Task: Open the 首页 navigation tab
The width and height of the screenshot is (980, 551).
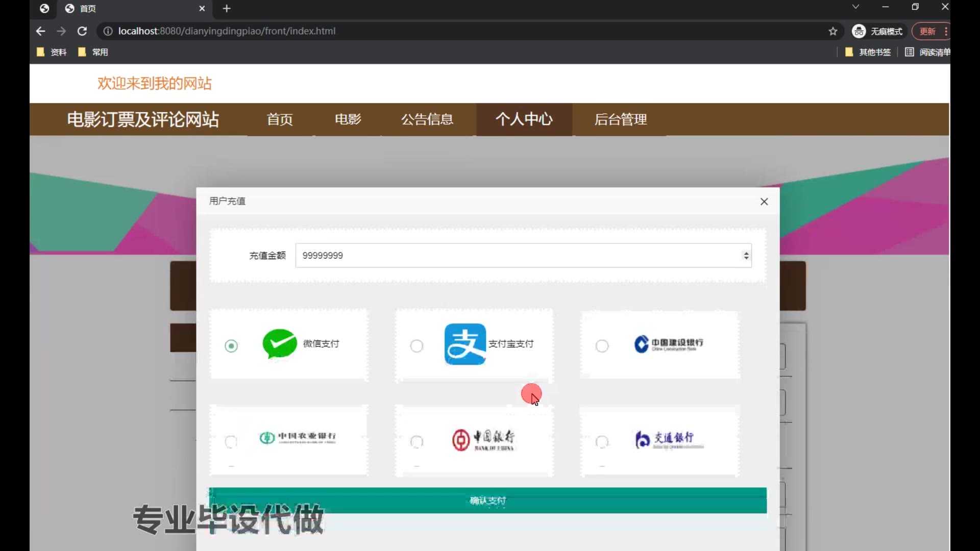Action: coord(280,119)
